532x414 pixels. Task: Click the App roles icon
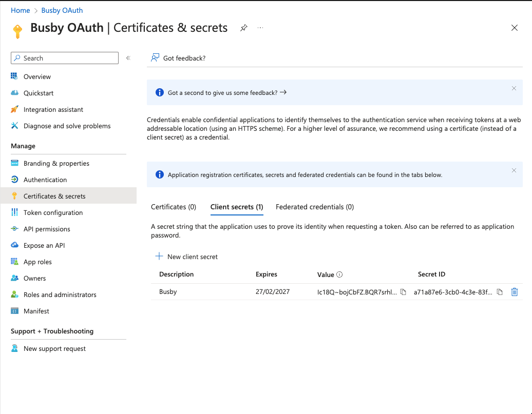pos(14,262)
